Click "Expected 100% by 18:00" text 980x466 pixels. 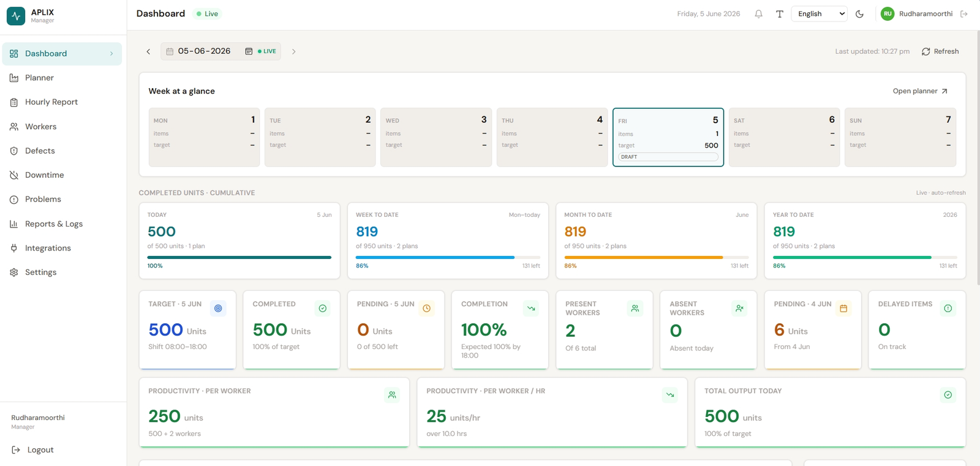tap(491, 351)
